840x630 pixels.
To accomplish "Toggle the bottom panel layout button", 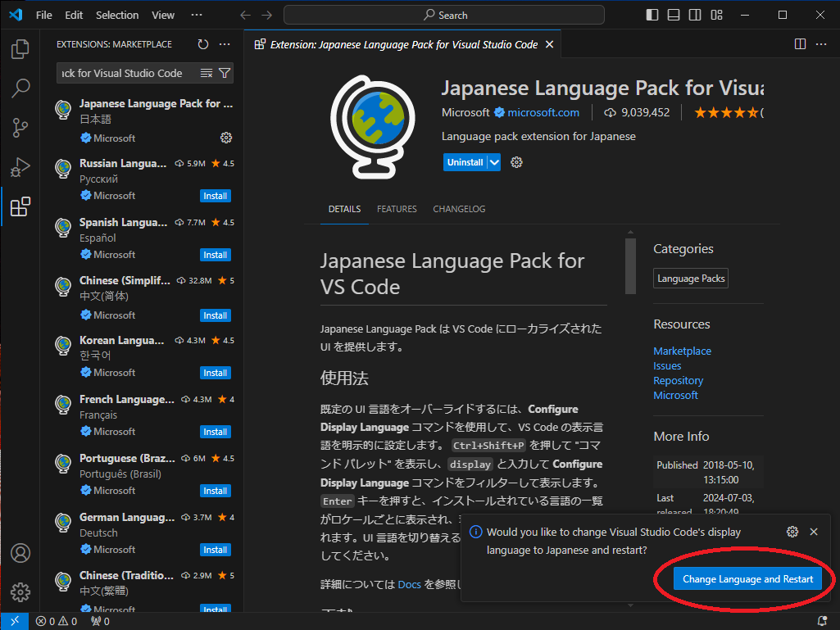I will pos(674,15).
